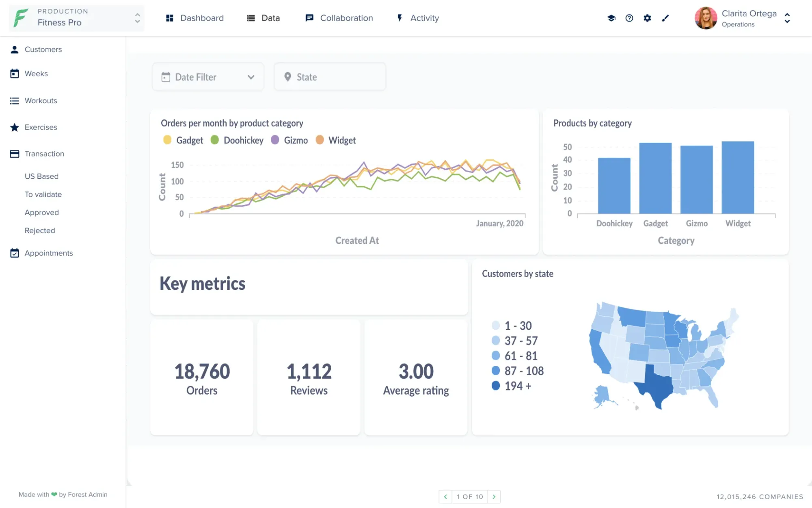This screenshot has height=508, width=812.
Task: Toggle the Widget legend series
Action: (x=336, y=140)
